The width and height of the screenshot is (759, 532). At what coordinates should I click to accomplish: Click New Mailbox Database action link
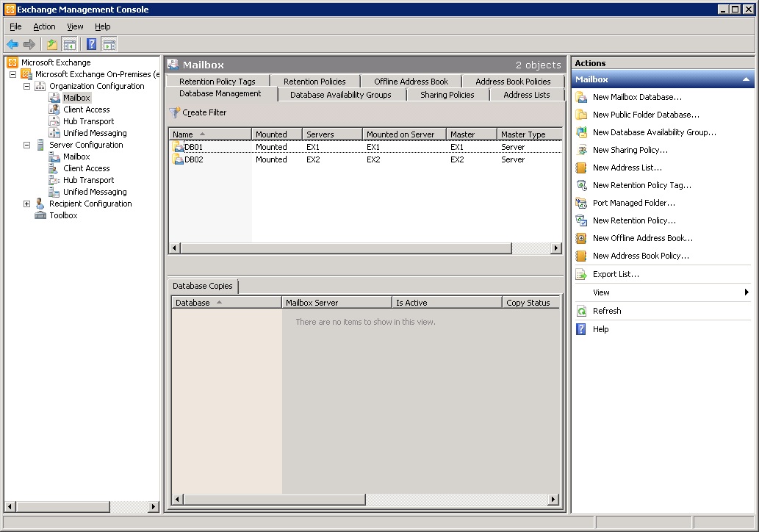tap(637, 97)
